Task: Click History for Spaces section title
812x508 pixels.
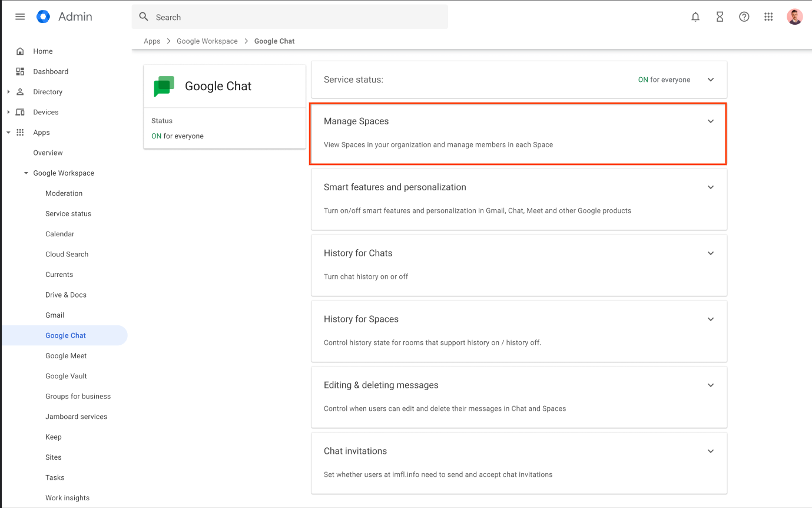Action: click(x=361, y=319)
